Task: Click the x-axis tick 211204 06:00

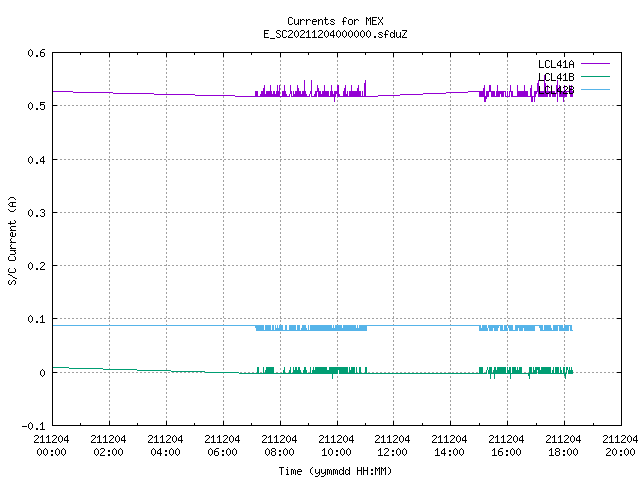Action: [222, 446]
